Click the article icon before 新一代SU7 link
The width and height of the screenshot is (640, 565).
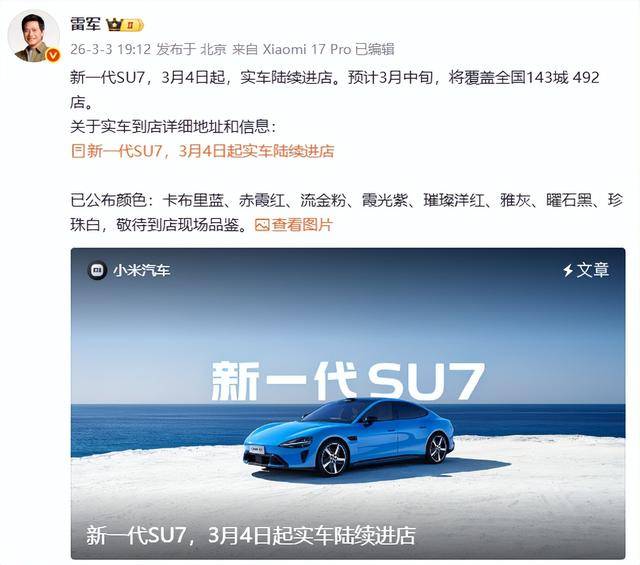(78, 151)
